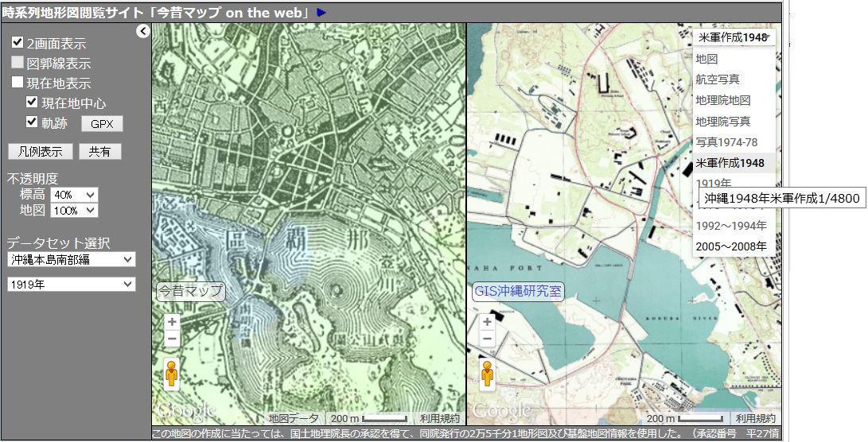Image resolution: width=868 pixels, height=442 pixels.
Task: Open the 沖縄本島南部編 dataset dropdown
Action: (x=72, y=259)
